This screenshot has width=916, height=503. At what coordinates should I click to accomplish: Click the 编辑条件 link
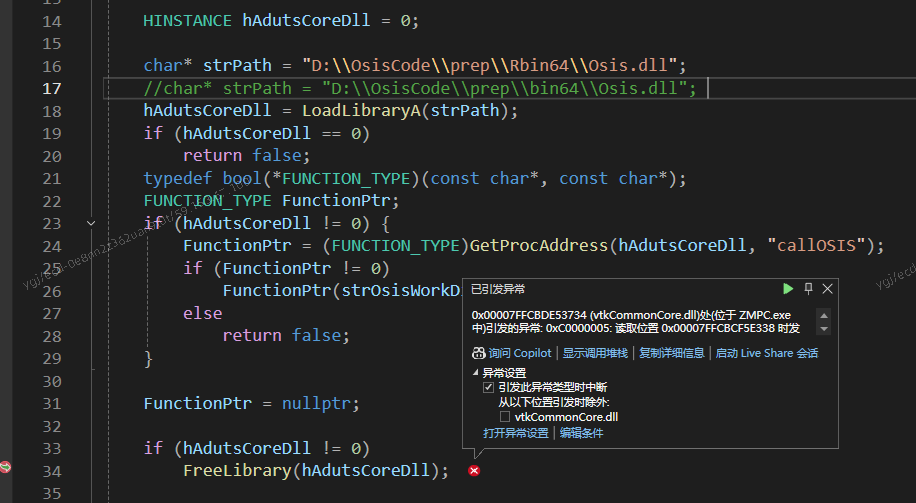coord(581,433)
